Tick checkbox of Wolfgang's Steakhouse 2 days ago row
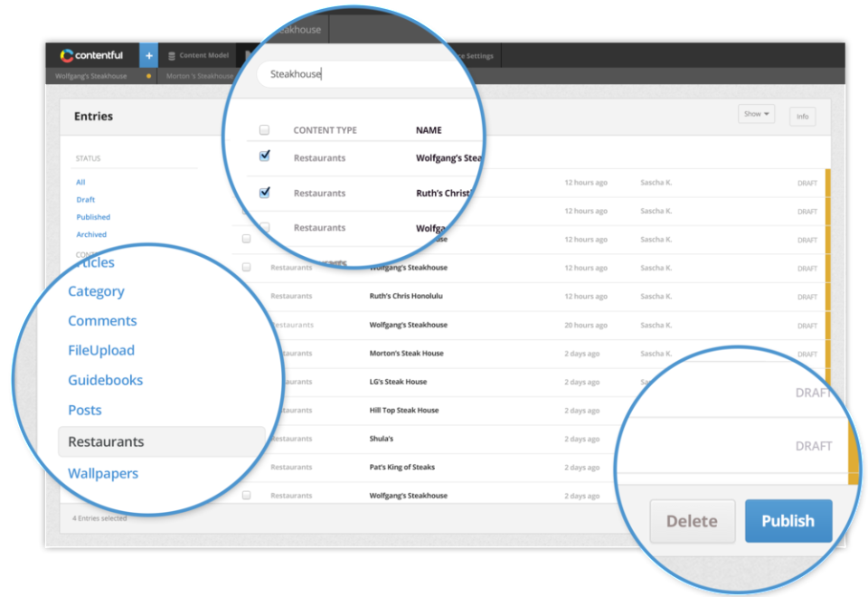This screenshot has width=868, height=597. [246, 495]
